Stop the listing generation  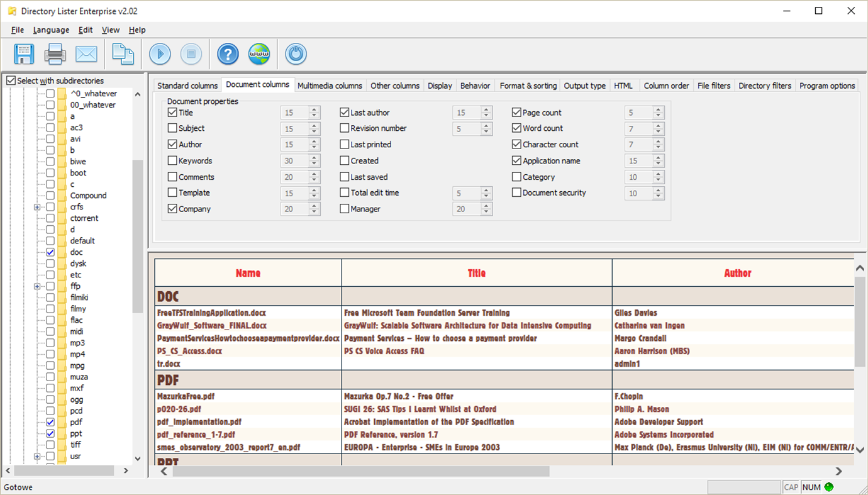(191, 54)
